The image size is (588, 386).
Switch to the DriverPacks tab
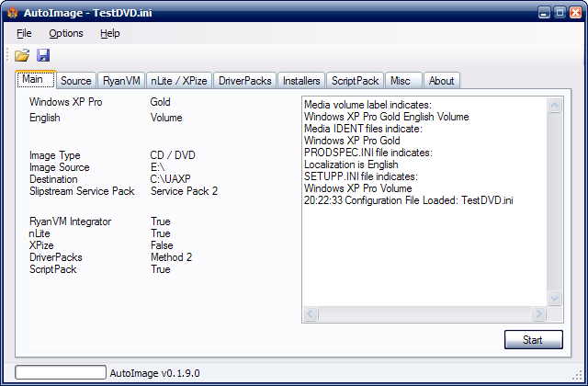click(x=245, y=81)
